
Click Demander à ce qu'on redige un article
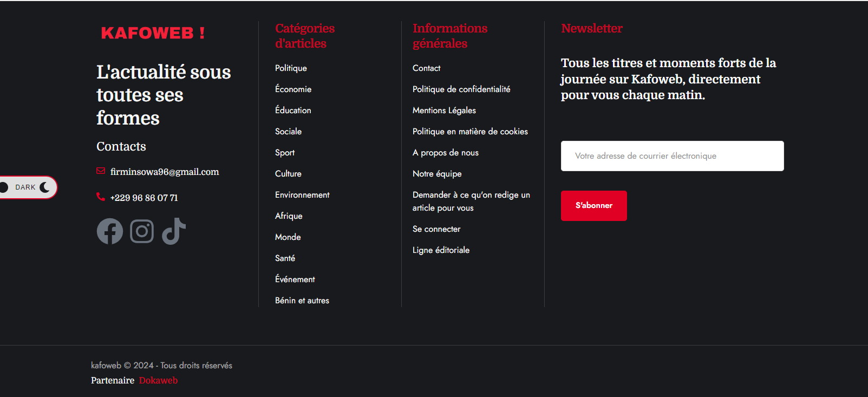click(x=471, y=201)
